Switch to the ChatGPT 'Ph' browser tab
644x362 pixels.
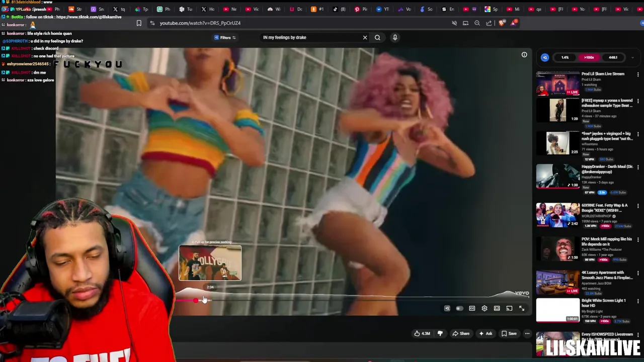click(x=164, y=9)
